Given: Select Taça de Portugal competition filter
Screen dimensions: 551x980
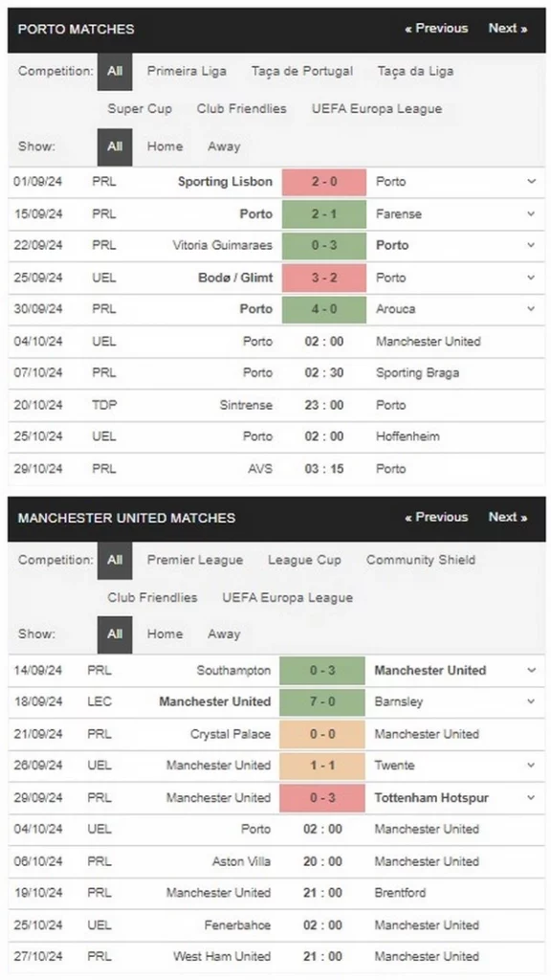Looking at the screenshot, I should tap(302, 71).
